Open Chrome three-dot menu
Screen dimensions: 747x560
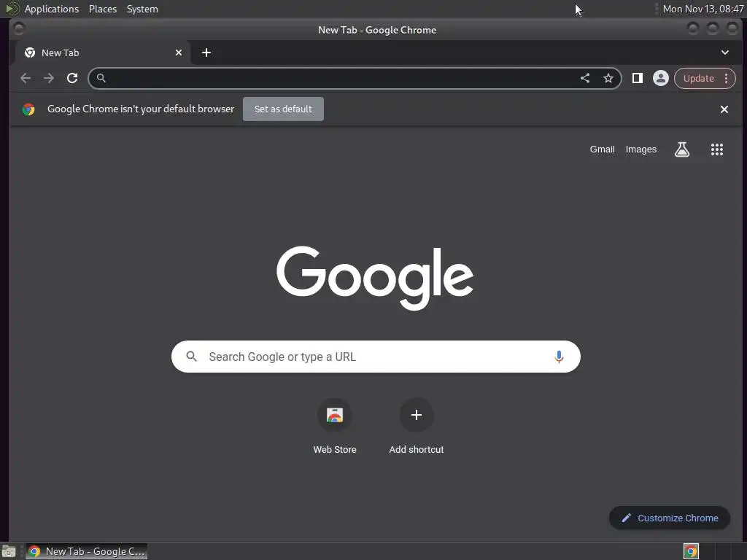726,78
